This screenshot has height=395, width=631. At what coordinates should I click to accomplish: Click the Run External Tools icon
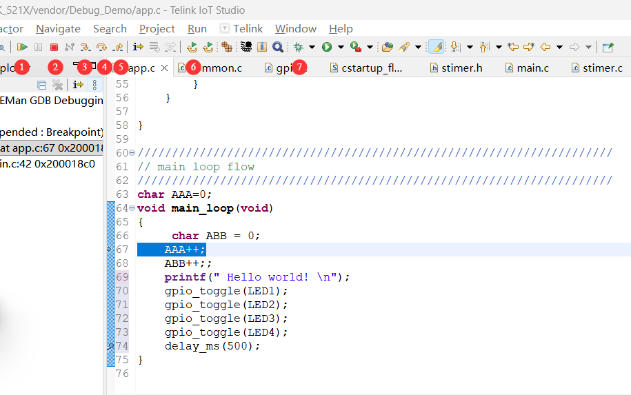(x=356, y=47)
